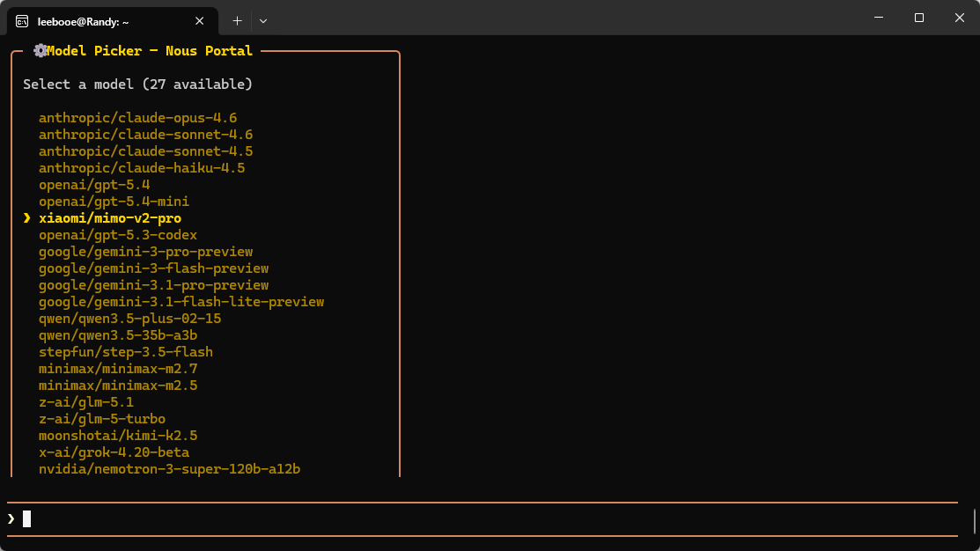Click the terminal scrollbar at right edge

[975, 522]
